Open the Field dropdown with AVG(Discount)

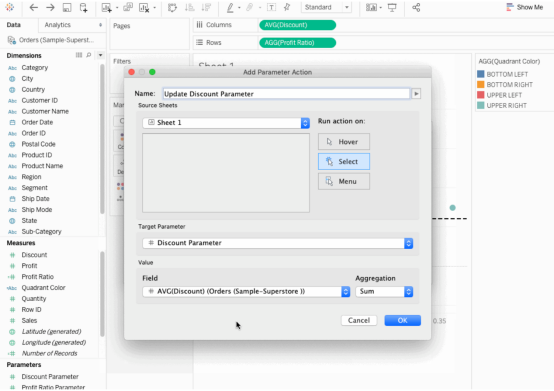[246, 291]
